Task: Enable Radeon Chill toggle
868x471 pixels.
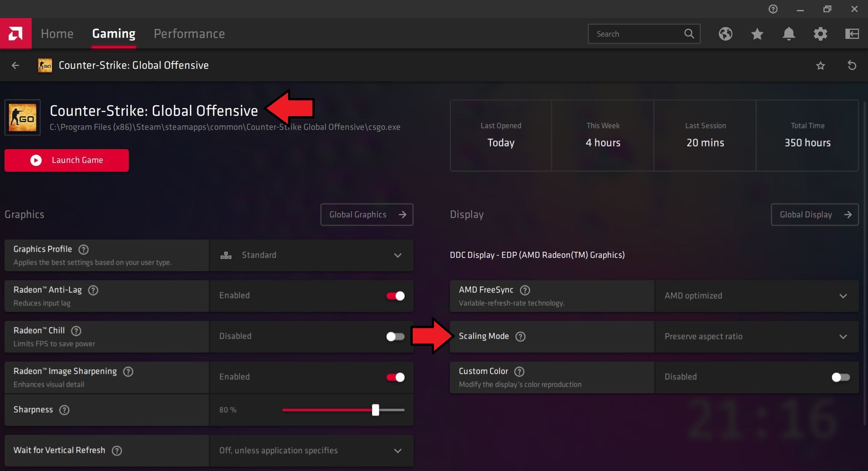Action: pyautogui.click(x=395, y=336)
